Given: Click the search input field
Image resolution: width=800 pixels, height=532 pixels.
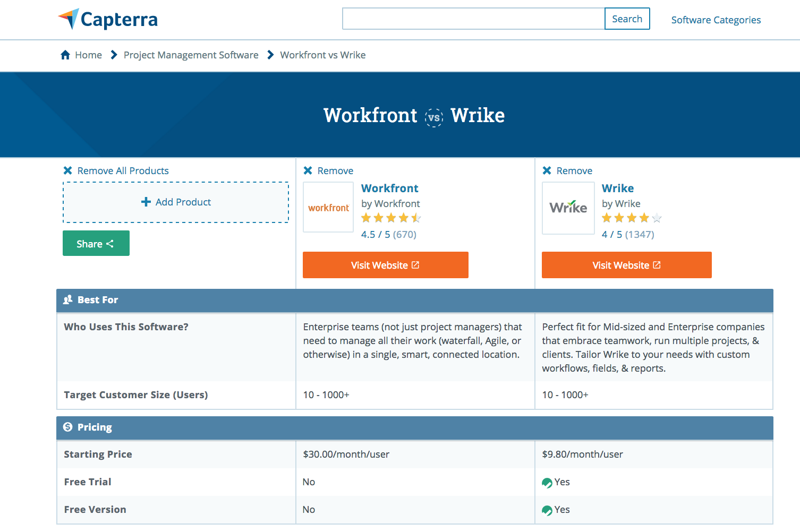Looking at the screenshot, I should point(474,19).
